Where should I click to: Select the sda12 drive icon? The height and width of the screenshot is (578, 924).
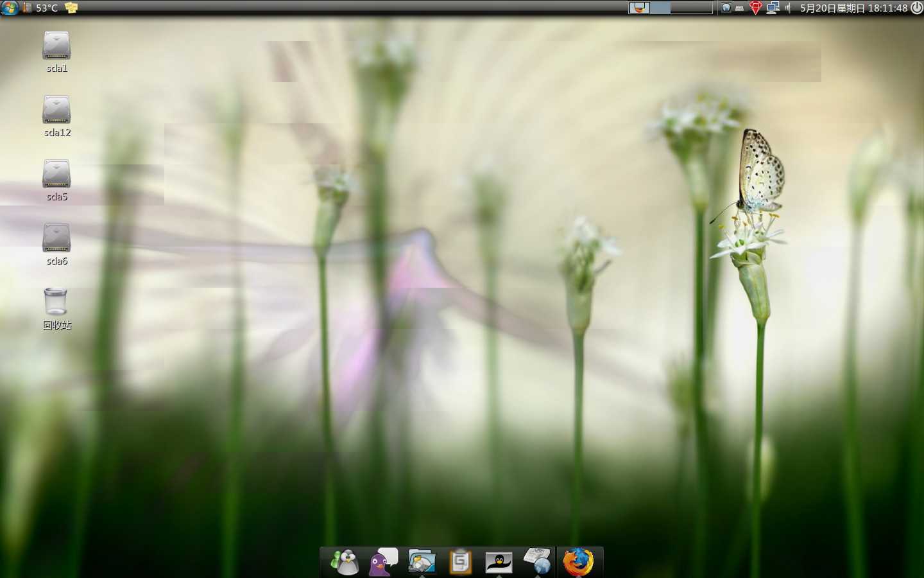point(56,109)
